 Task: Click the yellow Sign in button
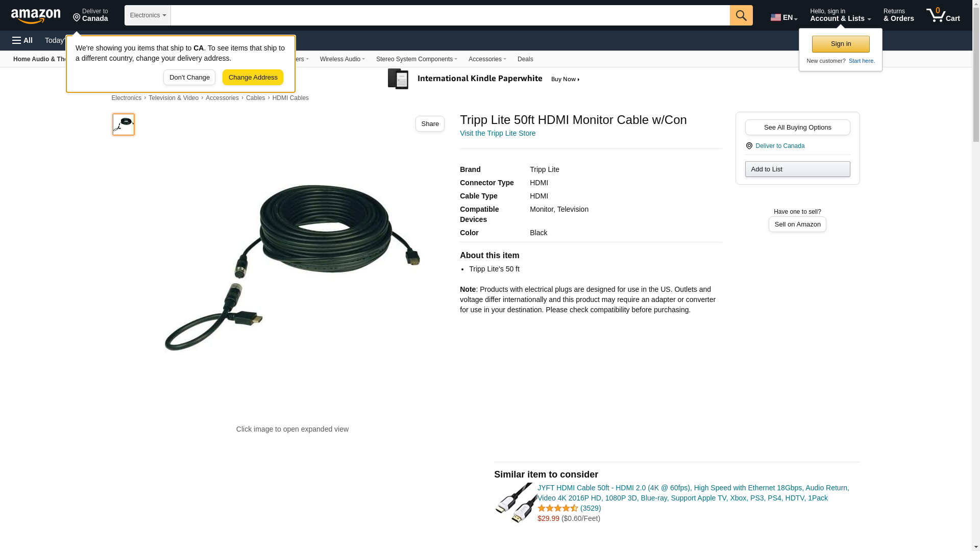coord(841,44)
